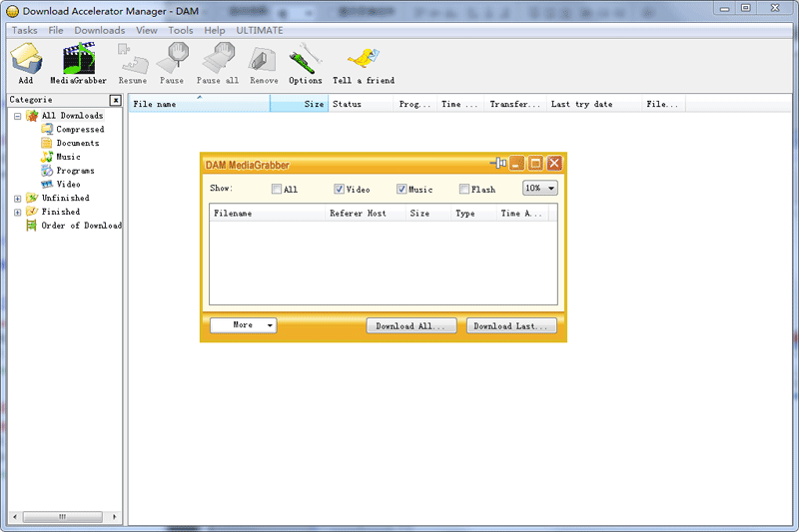This screenshot has height=532, width=799.
Task: Open the More dropdown button
Action: pyautogui.click(x=244, y=325)
